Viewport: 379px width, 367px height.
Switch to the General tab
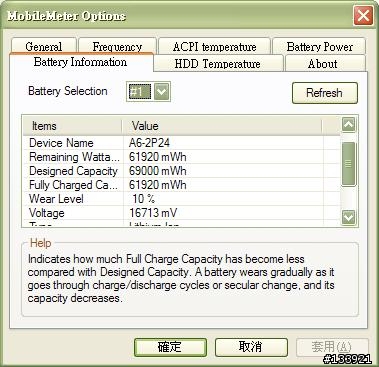coord(44,46)
